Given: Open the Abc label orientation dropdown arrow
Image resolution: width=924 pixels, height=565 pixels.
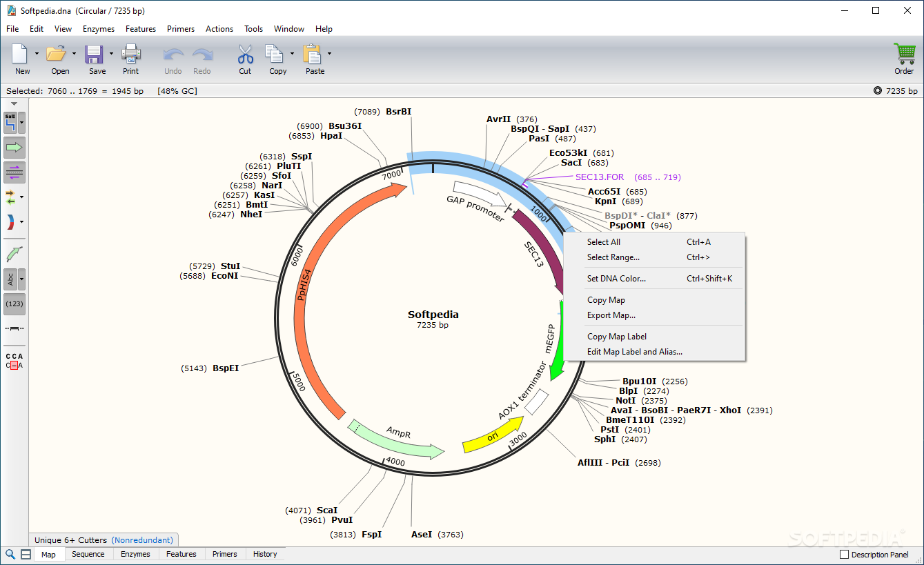Looking at the screenshot, I should 22,279.
